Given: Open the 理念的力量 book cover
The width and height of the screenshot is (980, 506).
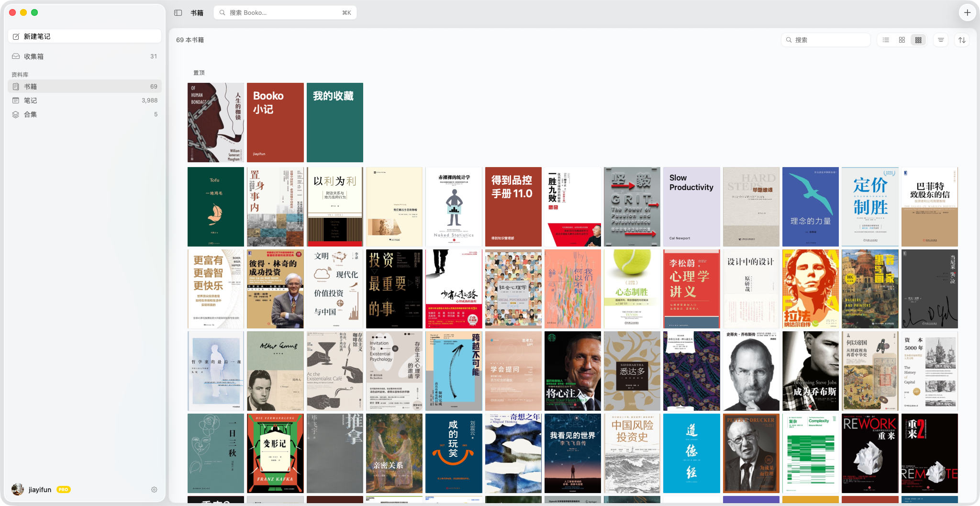Looking at the screenshot, I should pos(811,207).
